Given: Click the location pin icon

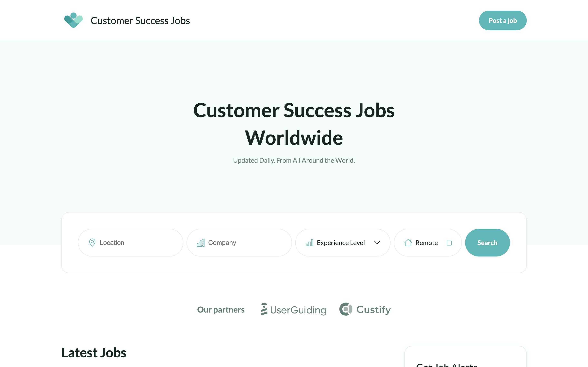Looking at the screenshot, I should tap(92, 242).
